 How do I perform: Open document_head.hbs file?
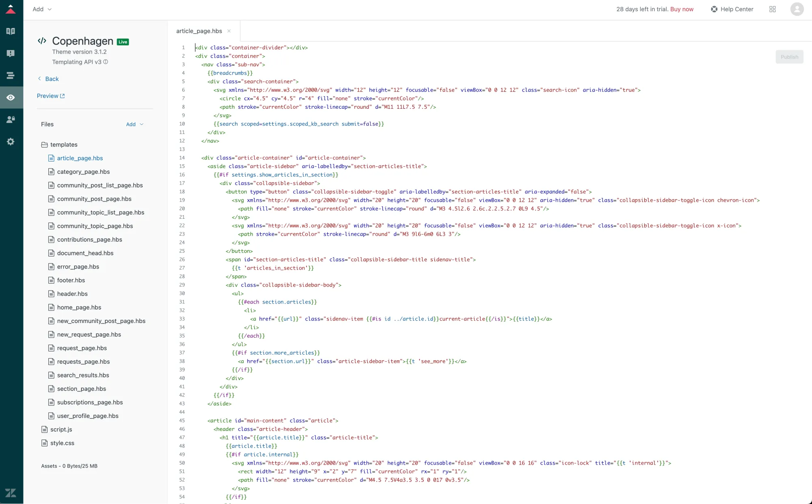click(x=81, y=253)
